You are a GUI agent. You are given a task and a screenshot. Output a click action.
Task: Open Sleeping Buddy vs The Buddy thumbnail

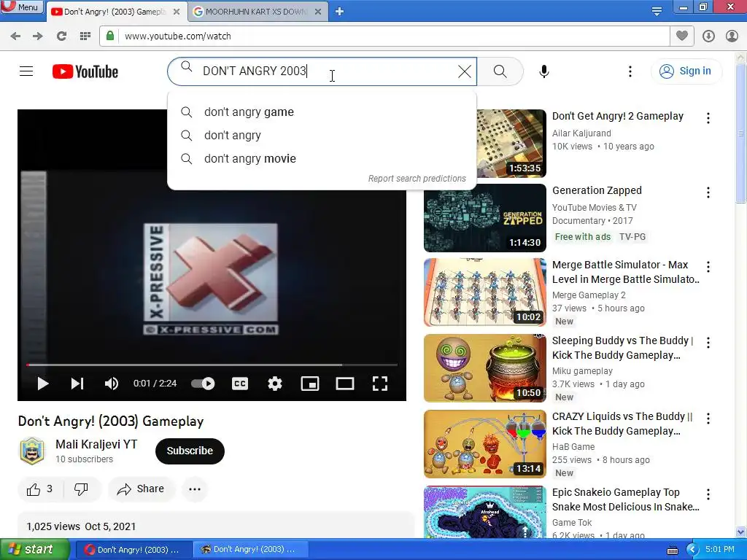click(x=485, y=368)
